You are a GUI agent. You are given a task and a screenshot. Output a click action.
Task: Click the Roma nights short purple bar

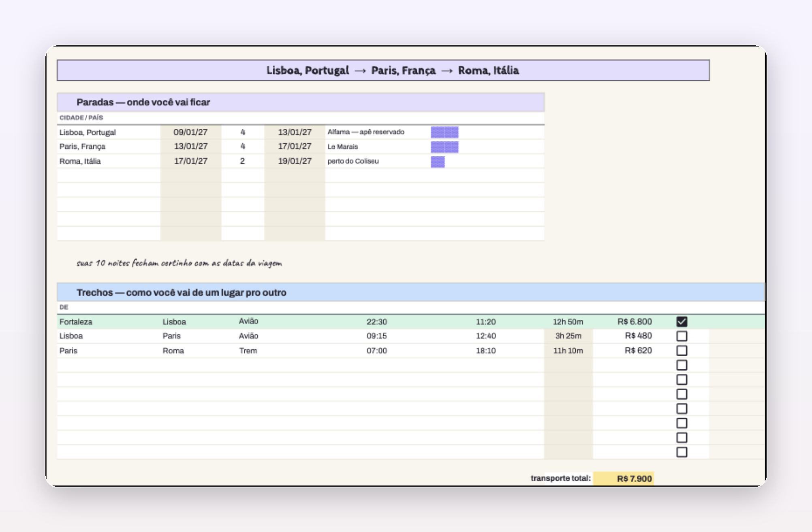coord(438,162)
